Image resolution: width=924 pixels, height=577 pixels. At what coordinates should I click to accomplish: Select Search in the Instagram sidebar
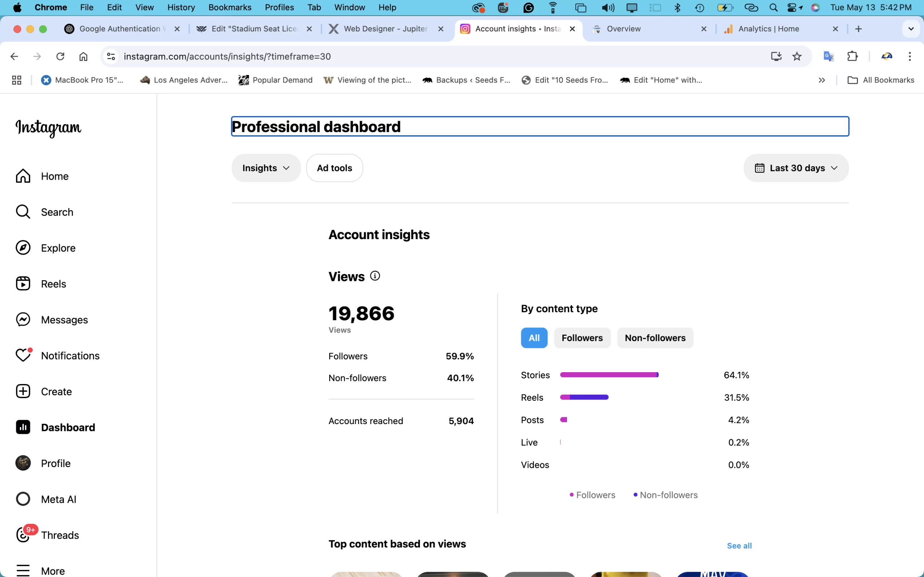pyautogui.click(x=57, y=212)
